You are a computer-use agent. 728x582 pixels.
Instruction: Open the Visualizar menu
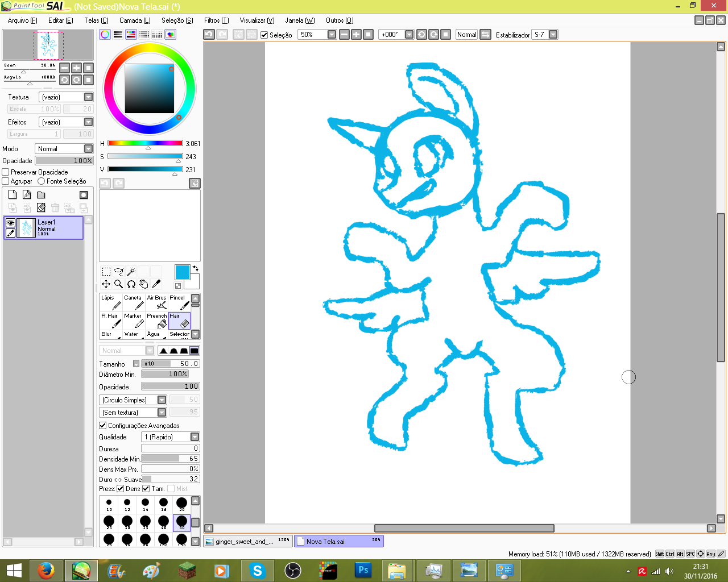coord(257,20)
